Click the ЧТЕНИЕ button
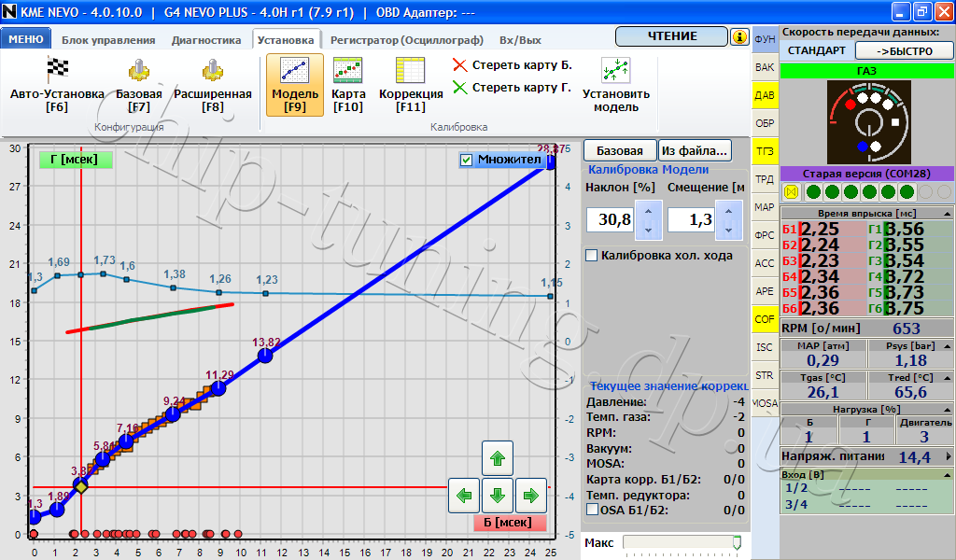 pos(671,36)
